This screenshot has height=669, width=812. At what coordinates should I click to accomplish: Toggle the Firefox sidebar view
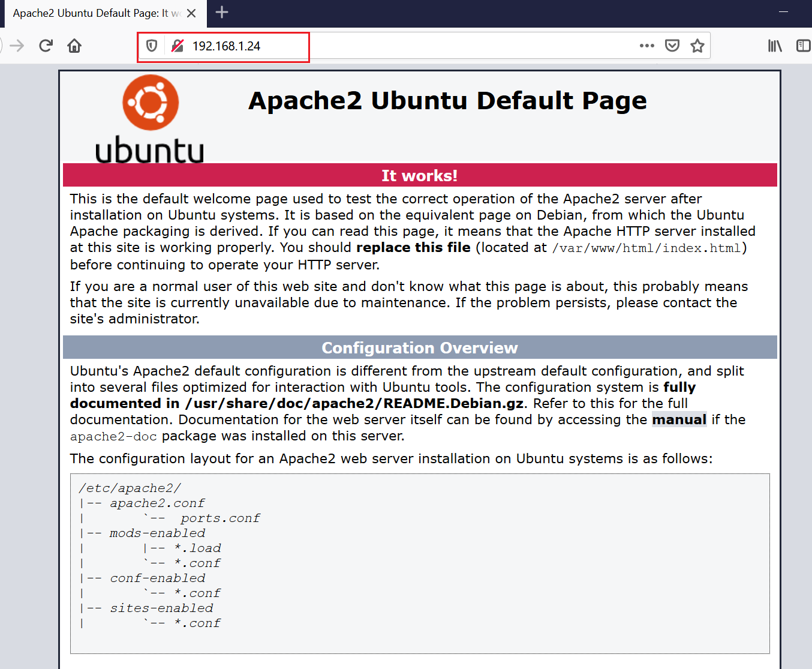point(803,46)
